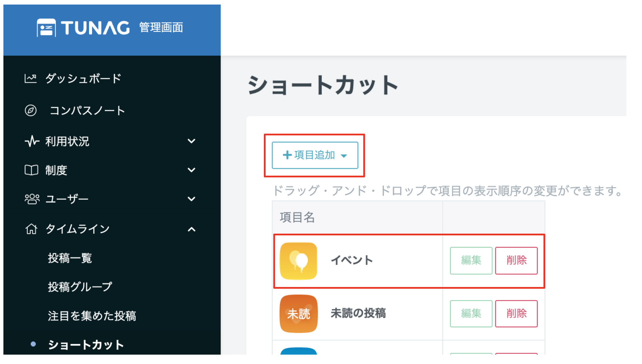This screenshot has height=364, width=642.
Task: Collapse the タイムライン sidebar section
Action: pos(191,229)
